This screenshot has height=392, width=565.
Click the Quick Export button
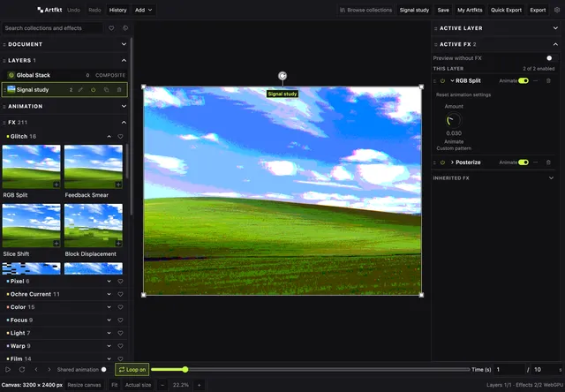coord(506,10)
